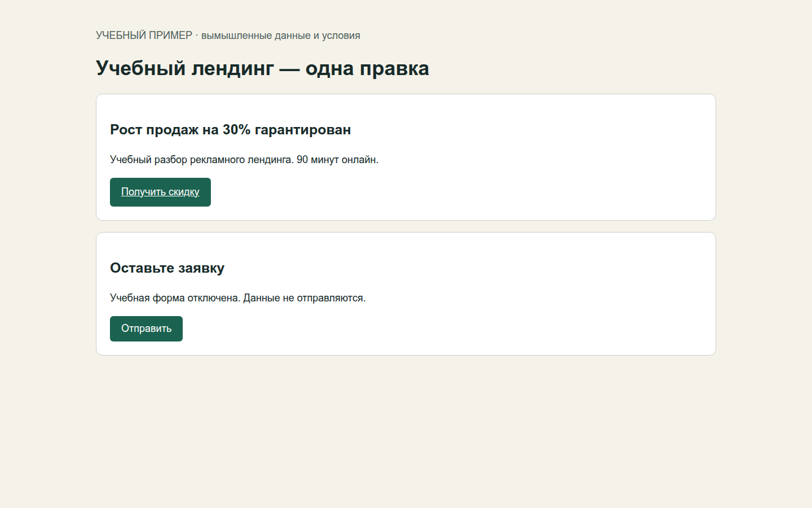Click the «Получить скидку» link button
Viewport: 812px width, 508px height.
coord(160,192)
